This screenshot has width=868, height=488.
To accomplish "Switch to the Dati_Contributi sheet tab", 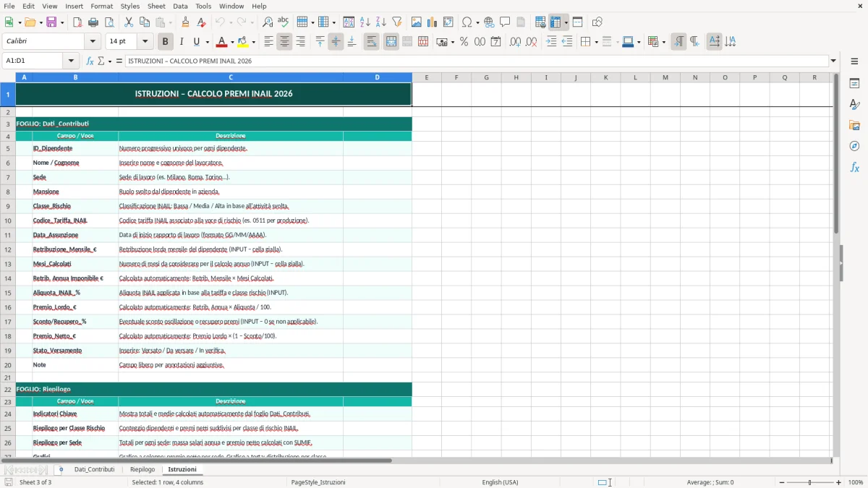I will [x=94, y=469].
